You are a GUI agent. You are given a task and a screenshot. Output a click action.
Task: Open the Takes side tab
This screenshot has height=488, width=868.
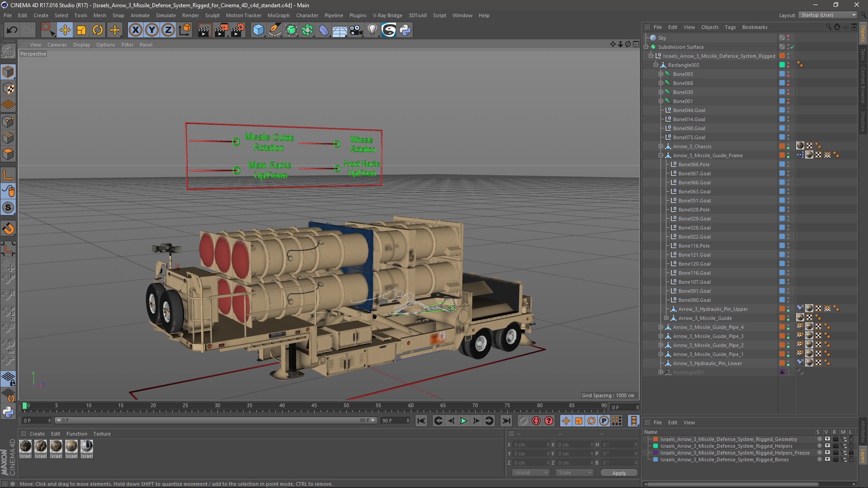pyautogui.click(x=863, y=54)
